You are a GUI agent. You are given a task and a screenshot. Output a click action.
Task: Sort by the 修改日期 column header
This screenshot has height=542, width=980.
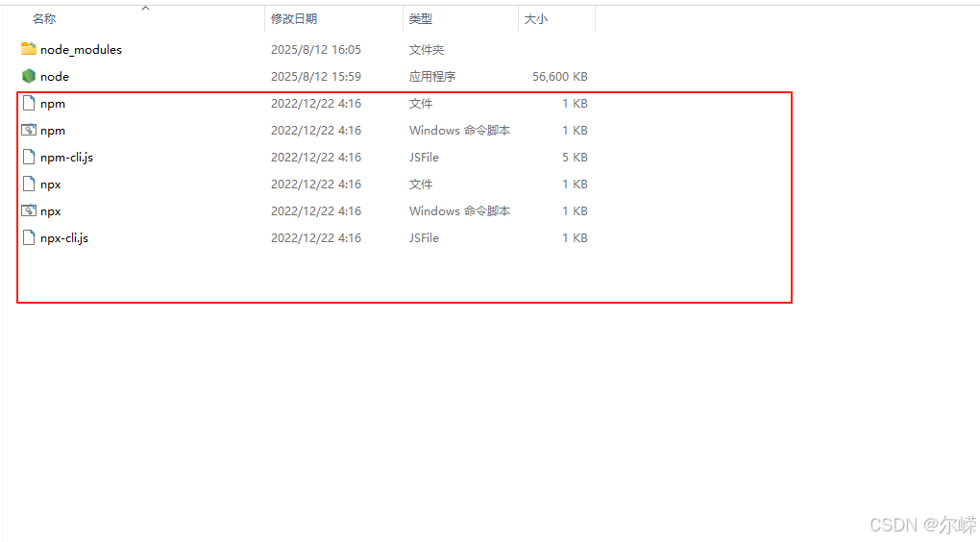pos(294,19)
